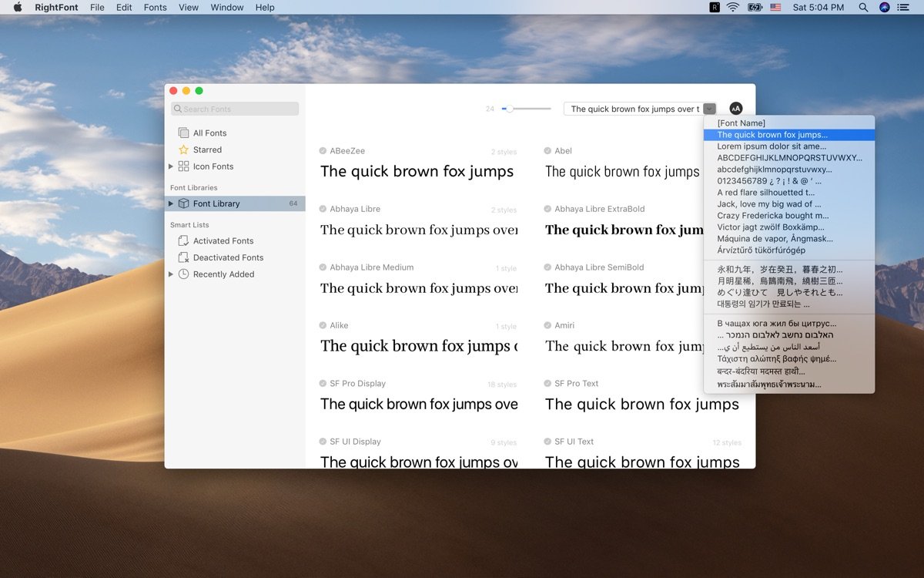Screen dimensions: 924x578
Task: Click the All Fonts sidebar icon
Action: [183, 133]
